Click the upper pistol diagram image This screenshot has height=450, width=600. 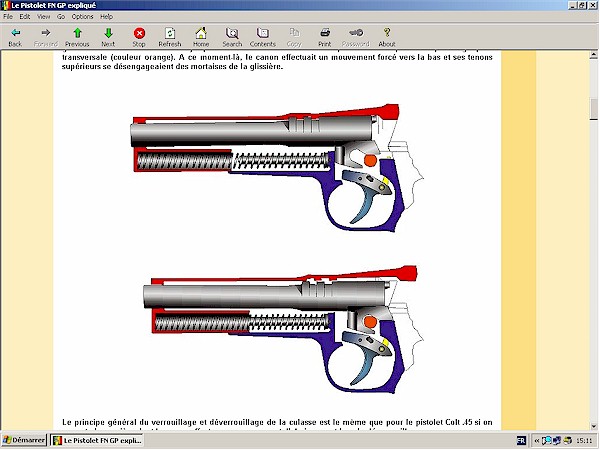pyautogui.click(x=277, y=165)
